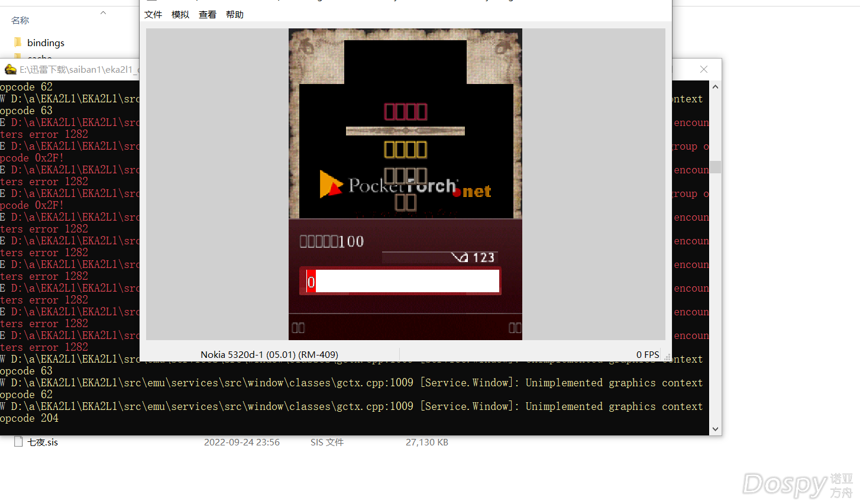The height and width of the screenshot is (504, 860).
Task: Click the bindings folder icon
Action: click(18, 42)
